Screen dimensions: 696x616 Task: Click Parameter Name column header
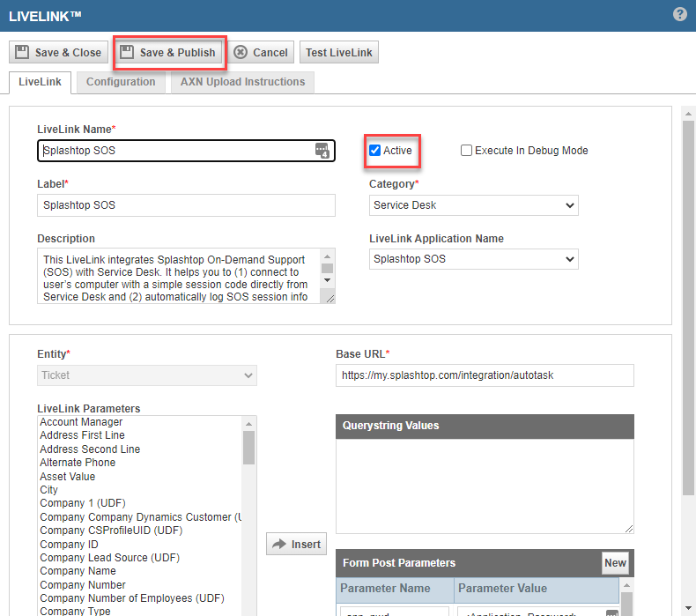(x=395, y=589)
